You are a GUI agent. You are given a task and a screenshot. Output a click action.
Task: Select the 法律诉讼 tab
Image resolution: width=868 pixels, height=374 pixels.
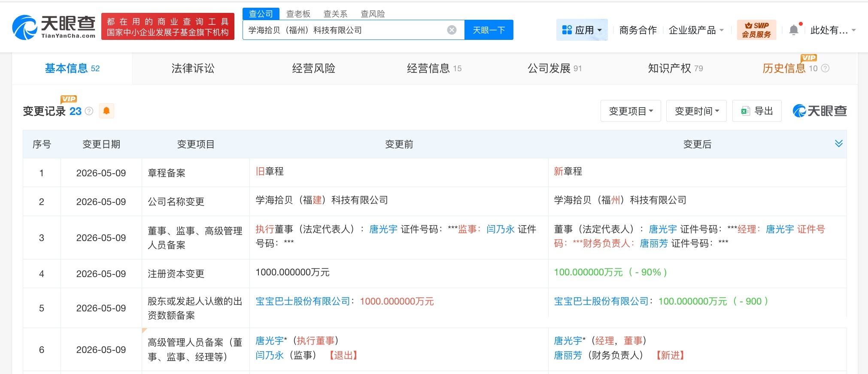pos(193,68)
